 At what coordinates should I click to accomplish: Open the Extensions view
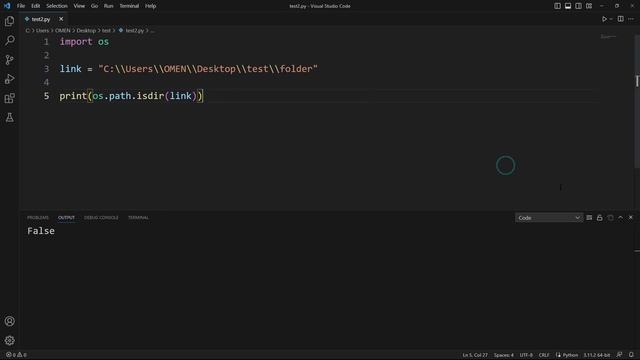click(x=9, y=98)
